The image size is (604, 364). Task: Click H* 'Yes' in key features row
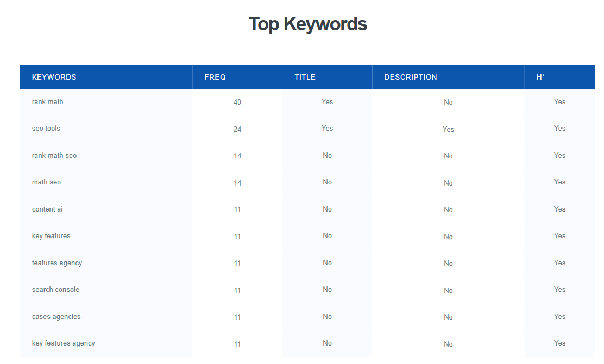(559, 236)
